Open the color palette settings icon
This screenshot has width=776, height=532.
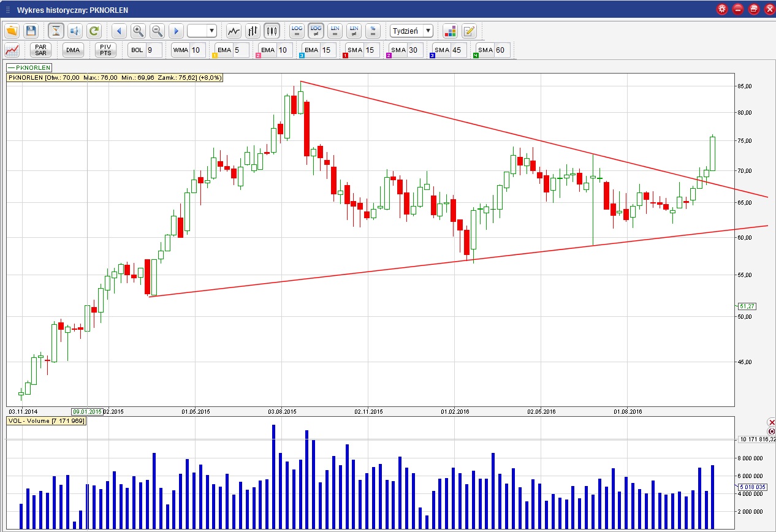(450, 31)
